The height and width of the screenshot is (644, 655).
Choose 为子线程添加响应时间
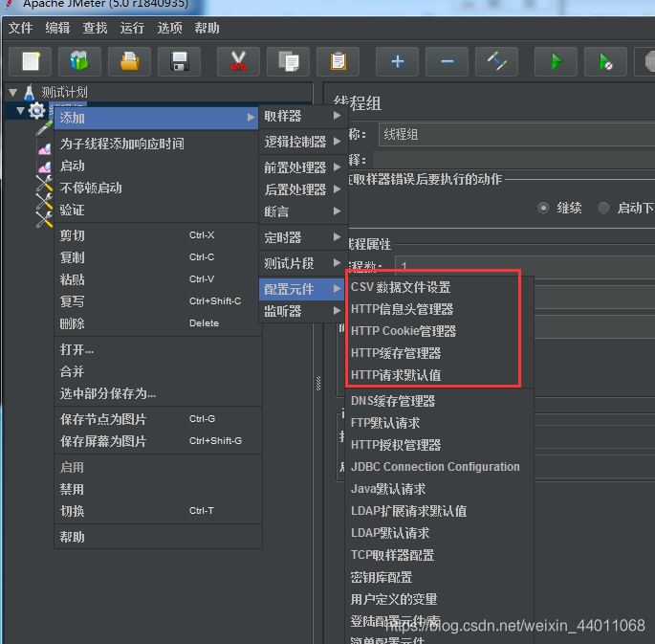(x=156, y=144)
